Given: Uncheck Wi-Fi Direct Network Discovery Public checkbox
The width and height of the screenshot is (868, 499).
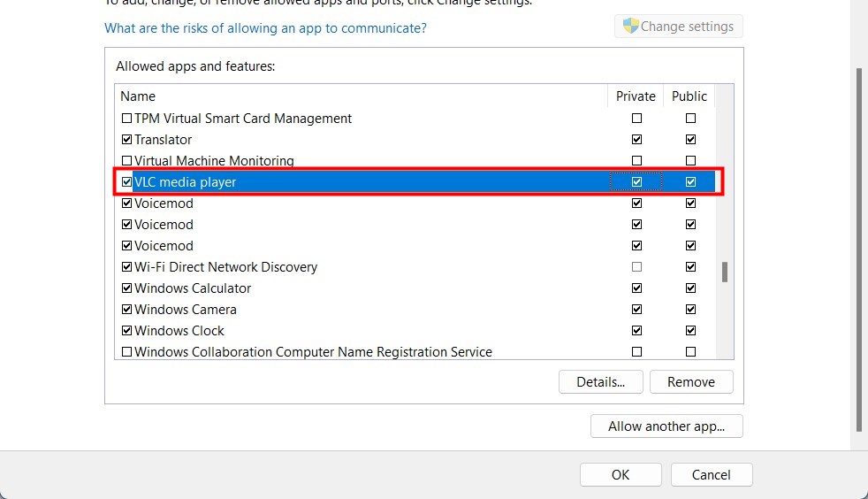Looking at the screenshot, I should click(690, 266).
